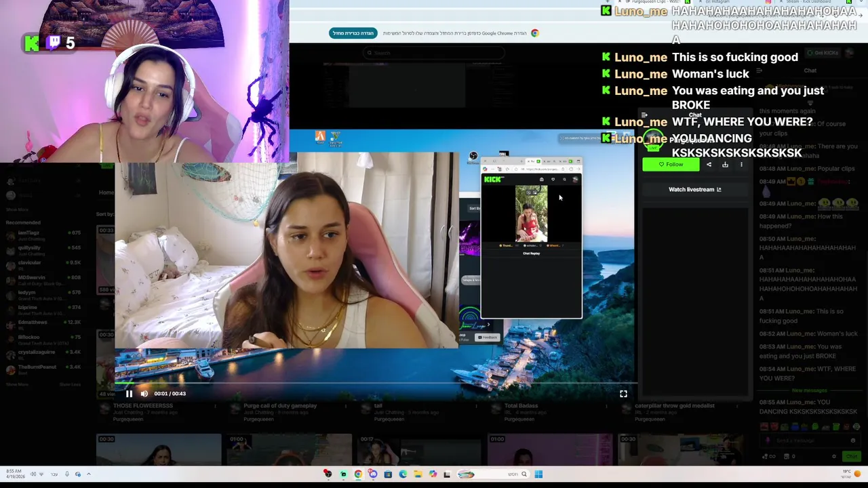Open Microsoft Edge from taskbar

403,474
